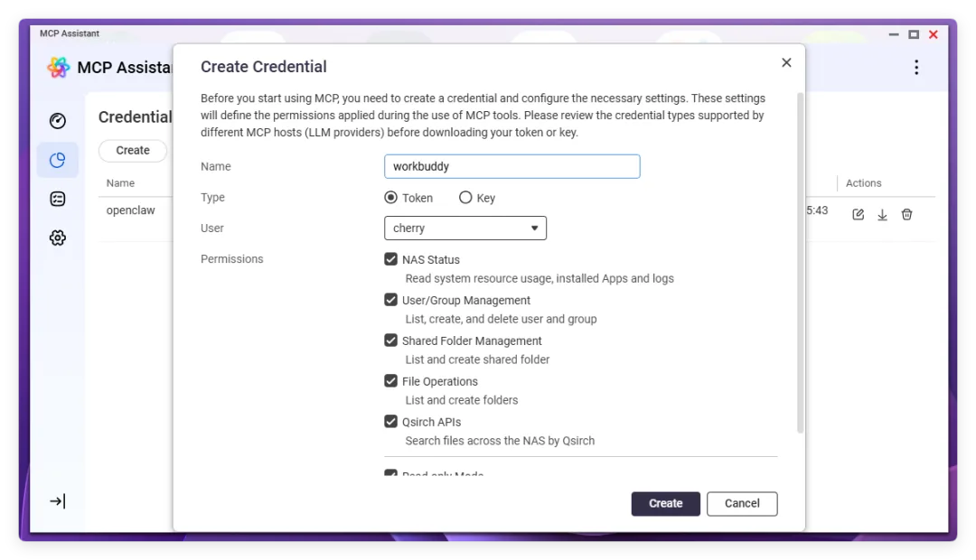
Task: Click the dark Create button in dialog
Action: pyautogui.click(x=665, y=503)
